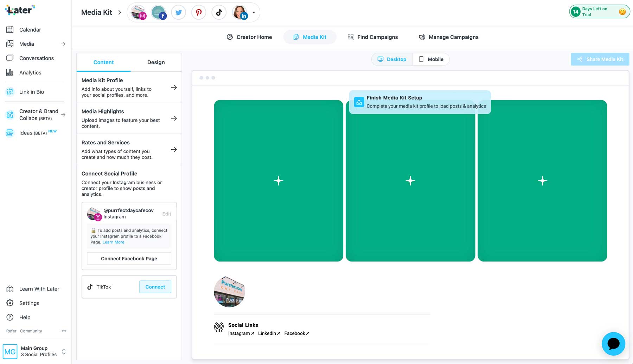Open Ideas (BETA) in the sidebar

(26, 133)
